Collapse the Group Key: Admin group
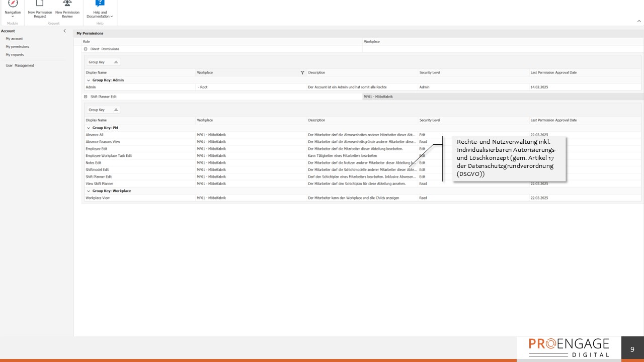The image size is (644, 362). click(89, 80)
